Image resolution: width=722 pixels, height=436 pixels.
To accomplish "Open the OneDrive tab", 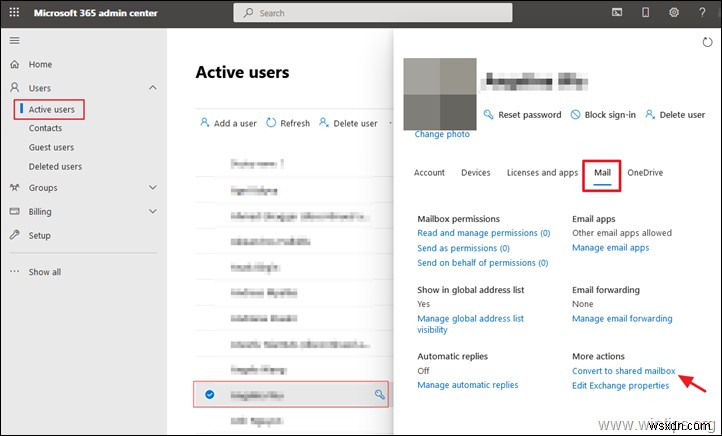I will pos(644,172).
